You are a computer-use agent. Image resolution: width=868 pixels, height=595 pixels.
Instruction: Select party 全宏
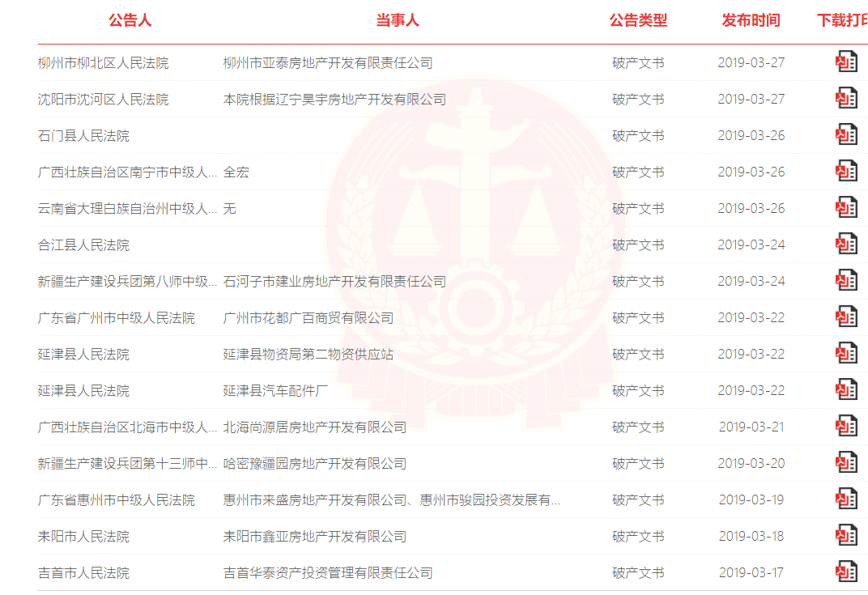click(236, 172)
